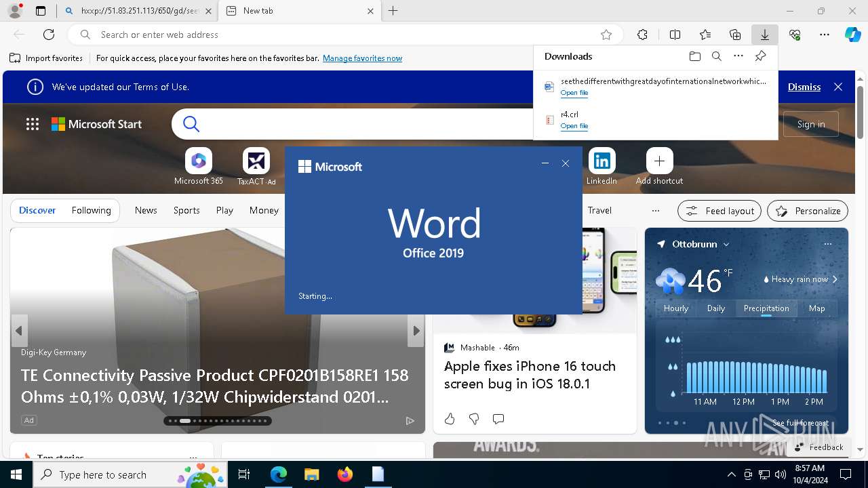The width and height of the screenshot is (868, 488).
Task: Open the profile avatar icon
Action: click(15, 11)
